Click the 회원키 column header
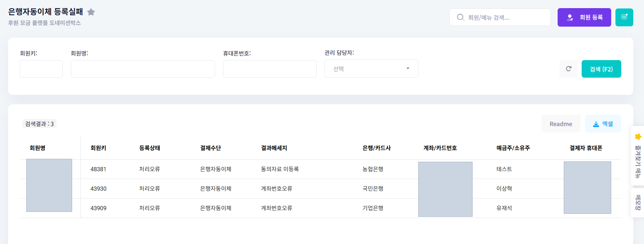 [98, 148]
